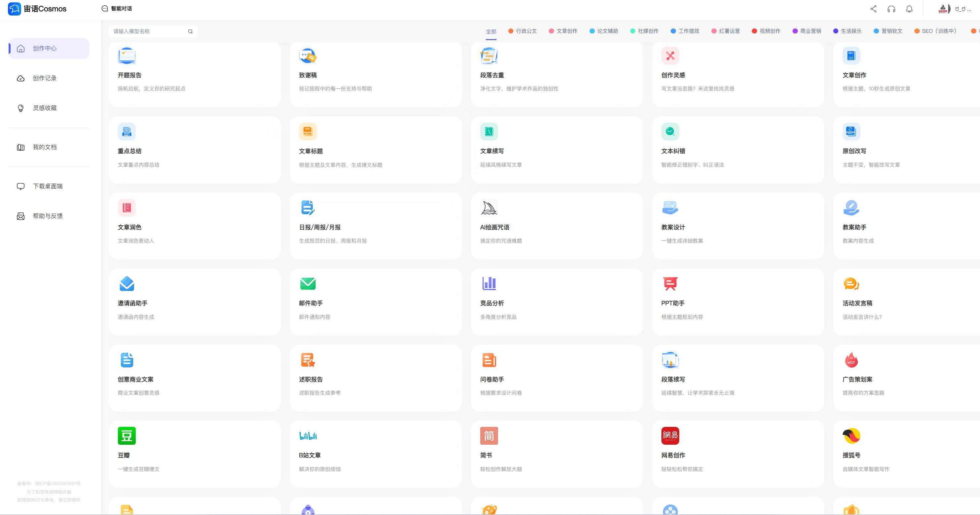Switch to the 商业营销 category tab
Image resolution: width=980 pixels, height=515 pixels.
[x=807, y=31]
